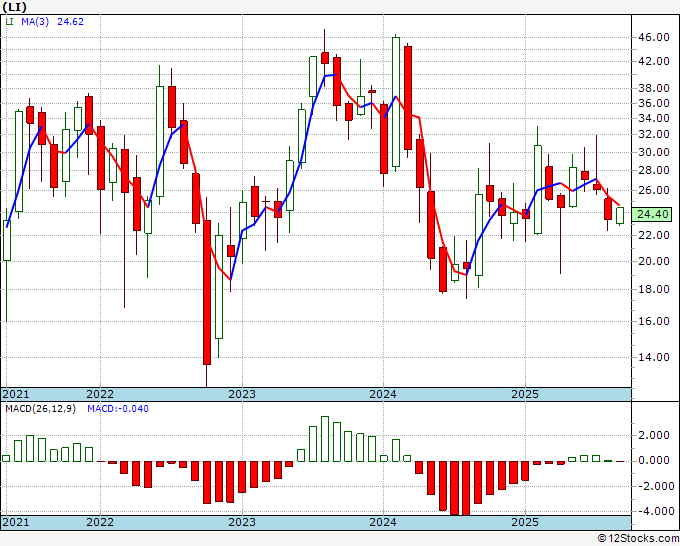The width and height of the screenshot is (680, 546).
Task: Open the 12Stocks.com copyright link
Action: [x=638, y=539]
